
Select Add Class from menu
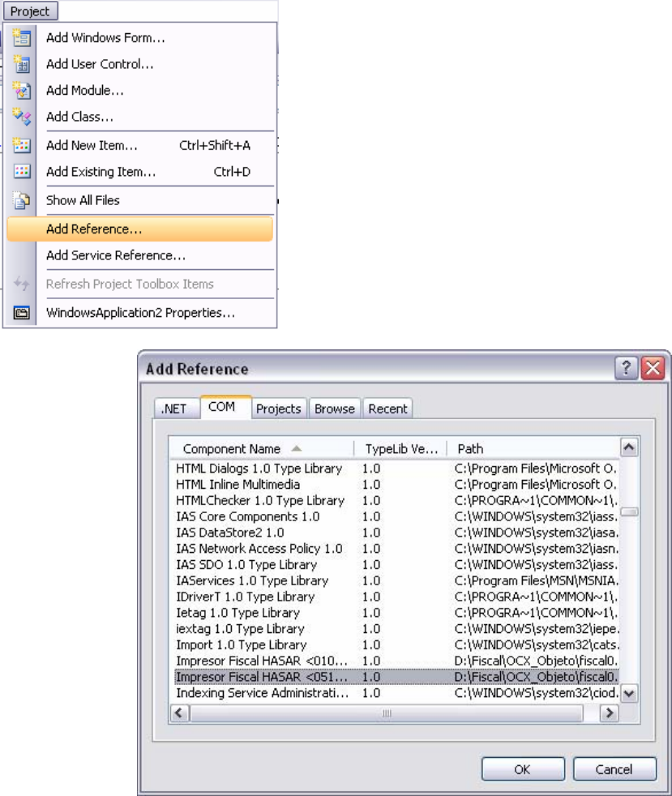tap(140, 118)
